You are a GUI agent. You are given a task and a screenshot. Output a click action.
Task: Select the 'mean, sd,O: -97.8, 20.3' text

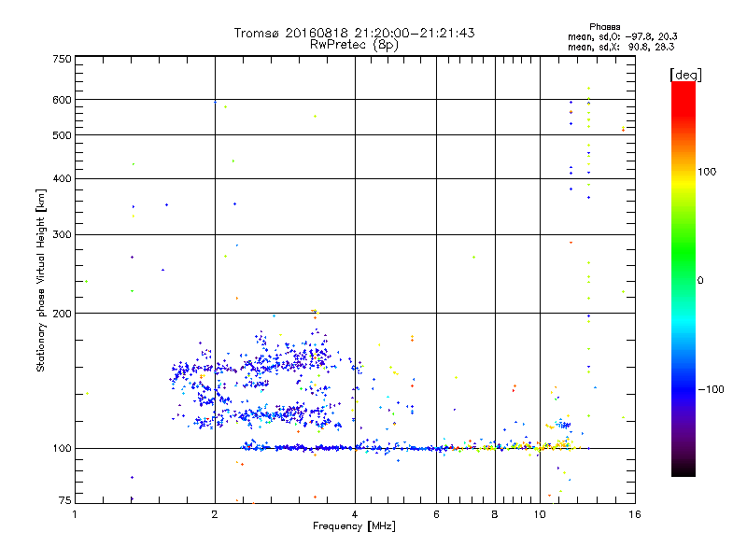pyautogui.click(x=622, y=36)
